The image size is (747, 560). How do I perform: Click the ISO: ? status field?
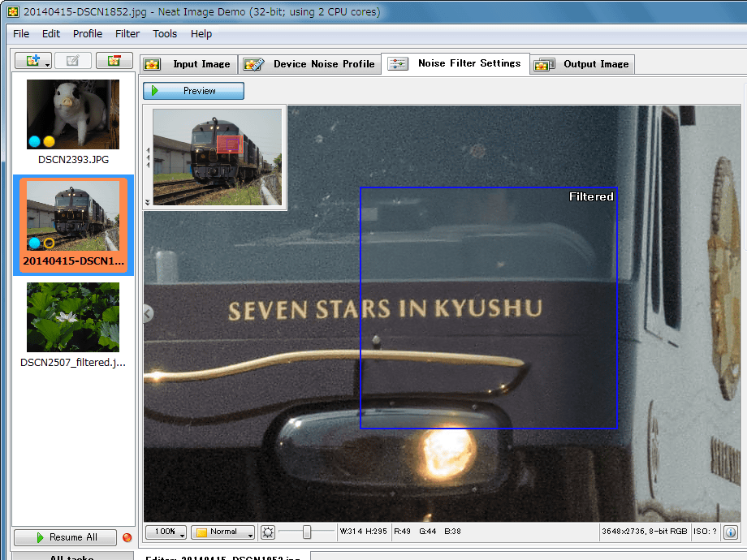(705, 532)
